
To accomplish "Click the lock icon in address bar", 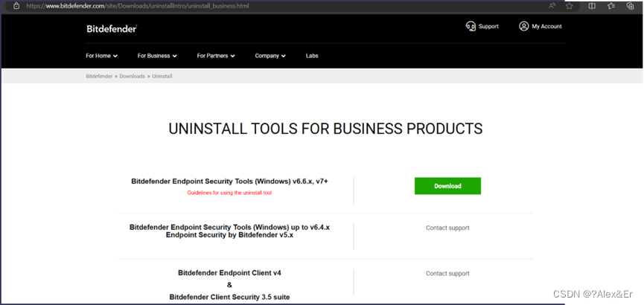I will point(16,6).
